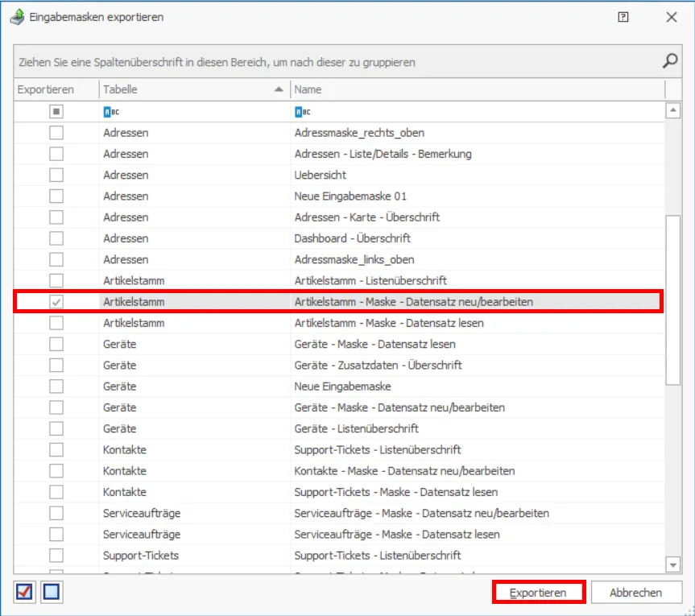
Task: Sort by the Tabelle column header
Action: point(195,89)
